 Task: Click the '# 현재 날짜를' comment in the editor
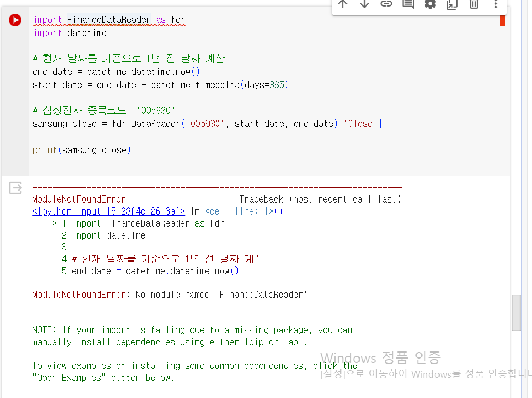pos(129,59)
